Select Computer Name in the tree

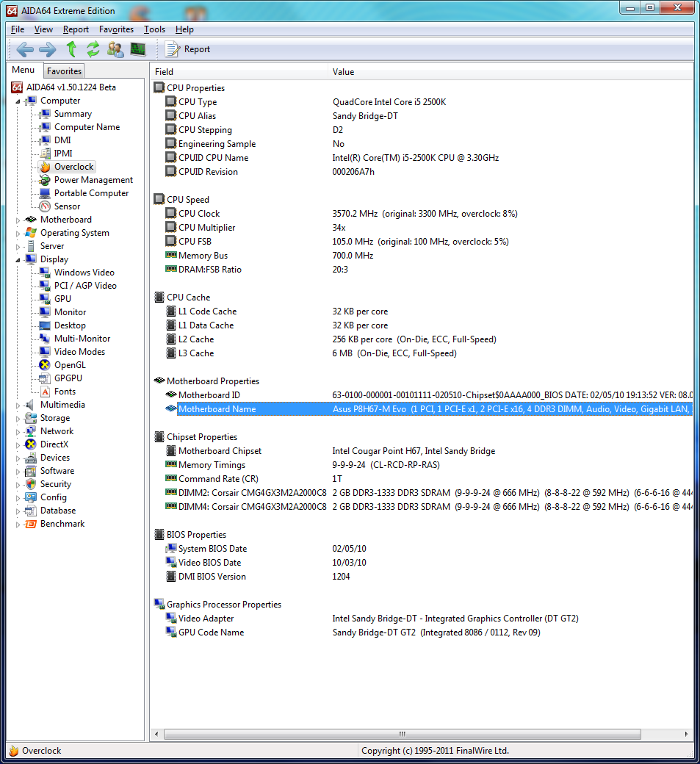click(x=87, y=126)
